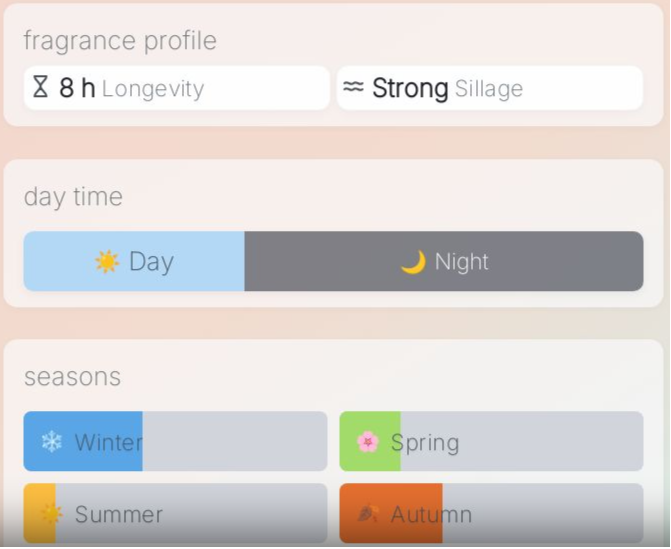Click the leaf icon in Autumn

[x=368, y=514]
